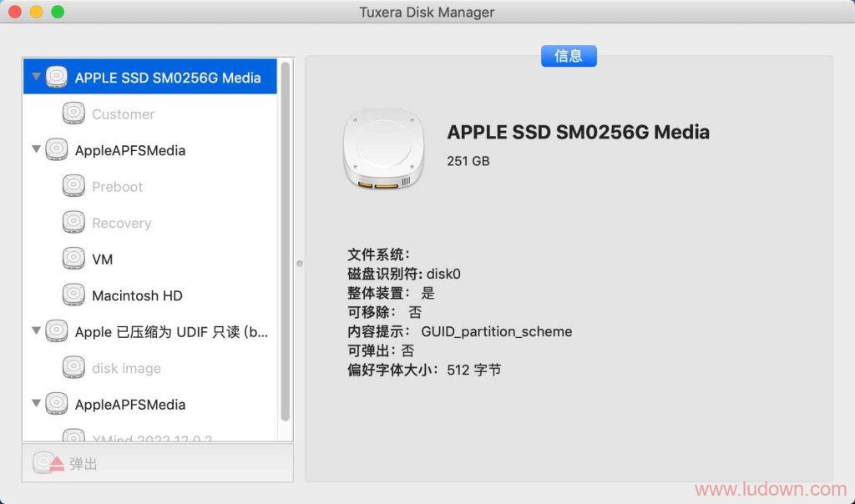Collapse the Apple 已压缩为 UDIF node

[36, 330]
